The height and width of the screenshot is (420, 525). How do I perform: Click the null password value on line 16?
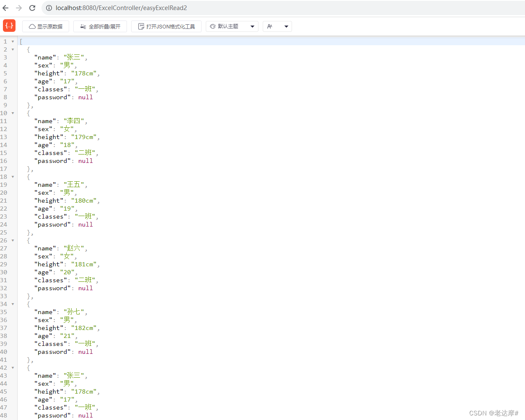[85, 161]
